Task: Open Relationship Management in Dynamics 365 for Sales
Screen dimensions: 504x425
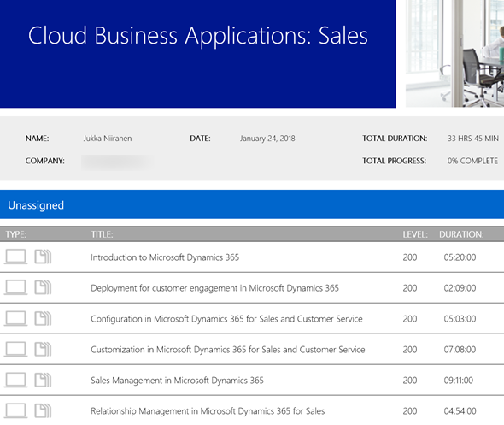Action: 208,411
